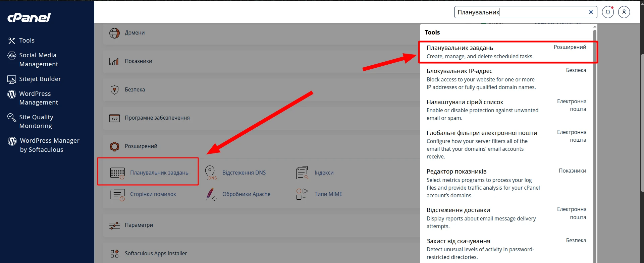
Task: Click the page vertical scrollbar
Action: click(642, 122)
